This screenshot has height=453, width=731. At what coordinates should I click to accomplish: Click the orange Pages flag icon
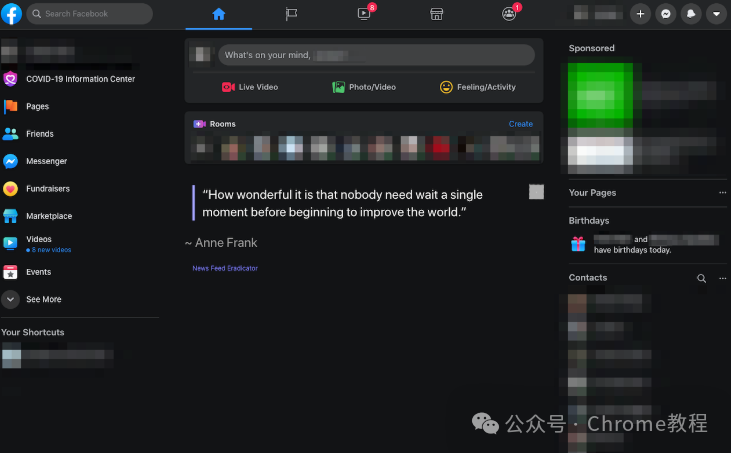point(10,106)
